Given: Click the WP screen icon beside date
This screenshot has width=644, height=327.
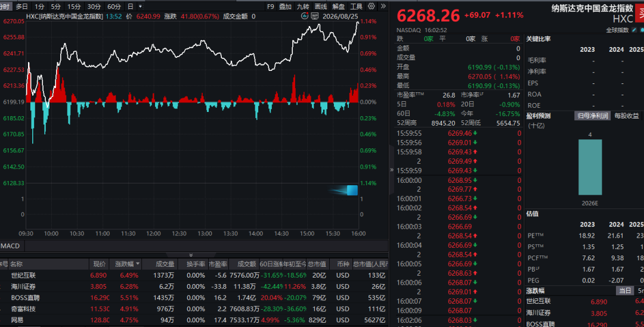Looking at the screenshot, I should point(315,16).
